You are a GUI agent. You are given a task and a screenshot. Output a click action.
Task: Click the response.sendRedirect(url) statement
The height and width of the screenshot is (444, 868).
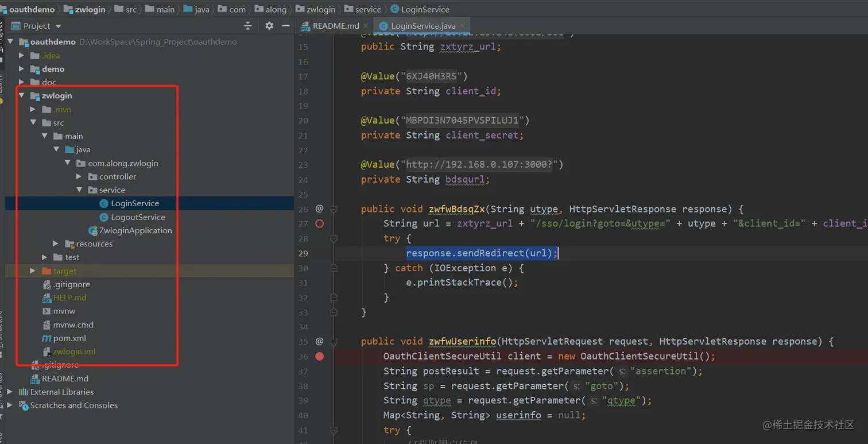482,253
